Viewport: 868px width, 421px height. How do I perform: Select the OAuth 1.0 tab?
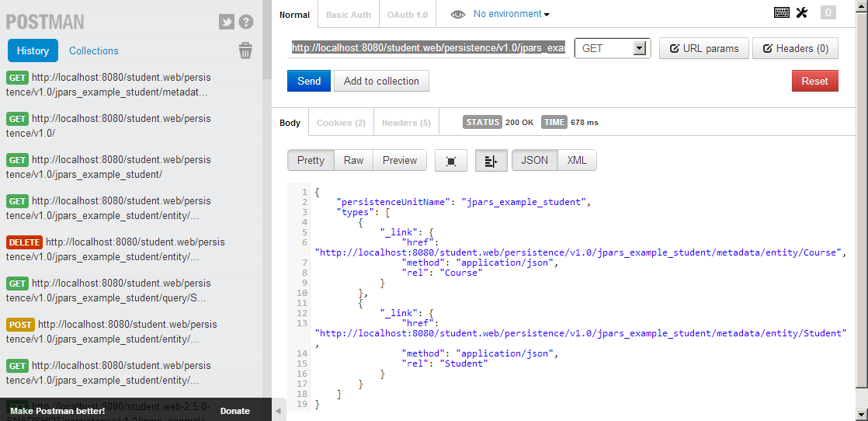point(408,15)
